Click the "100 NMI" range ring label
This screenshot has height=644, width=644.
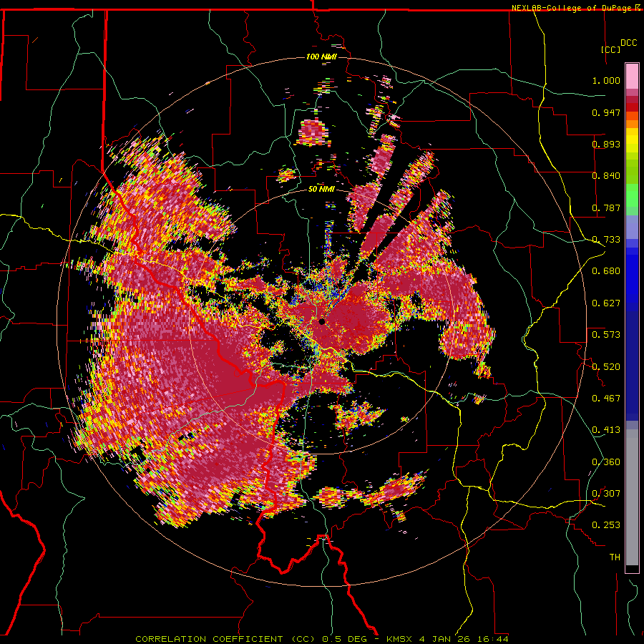pos(321,57)
